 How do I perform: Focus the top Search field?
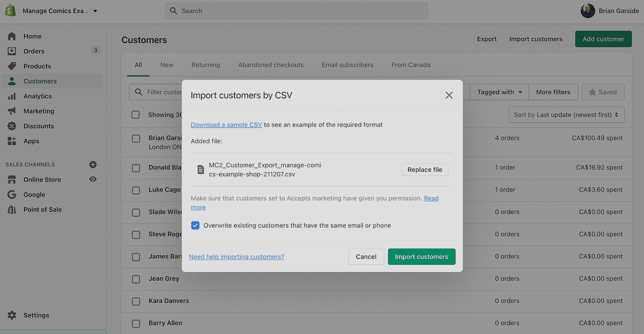click(296, 11)
